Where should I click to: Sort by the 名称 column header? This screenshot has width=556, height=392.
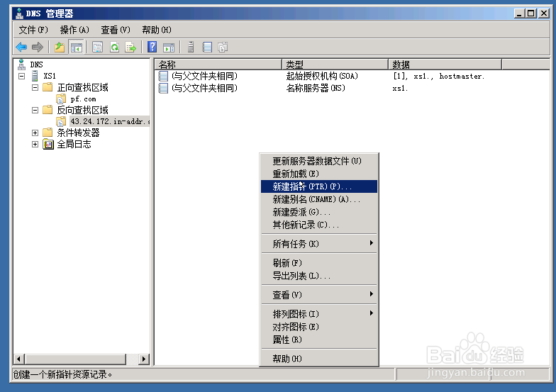point(218,65)
